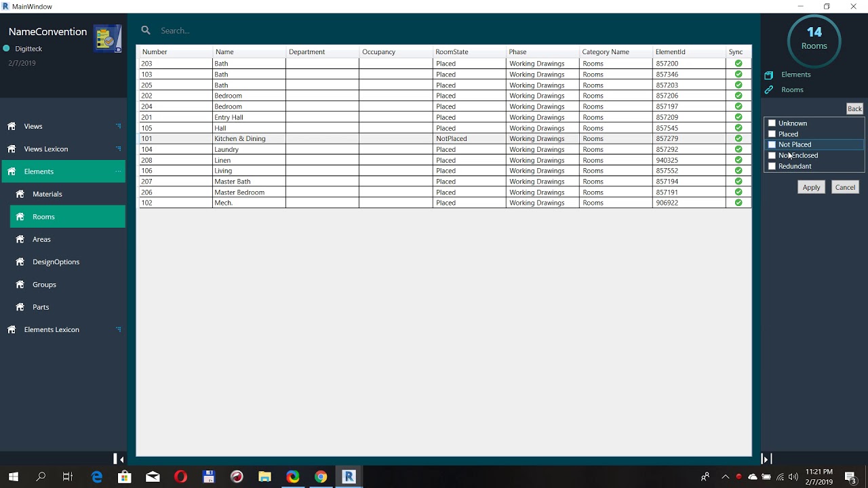Check the Not Enclosed filter box

pyautogui.click(x=772, y=155)
